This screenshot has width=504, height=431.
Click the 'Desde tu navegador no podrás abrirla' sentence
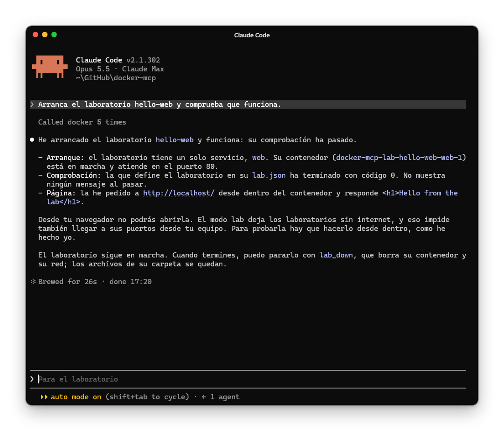[115, 220]
